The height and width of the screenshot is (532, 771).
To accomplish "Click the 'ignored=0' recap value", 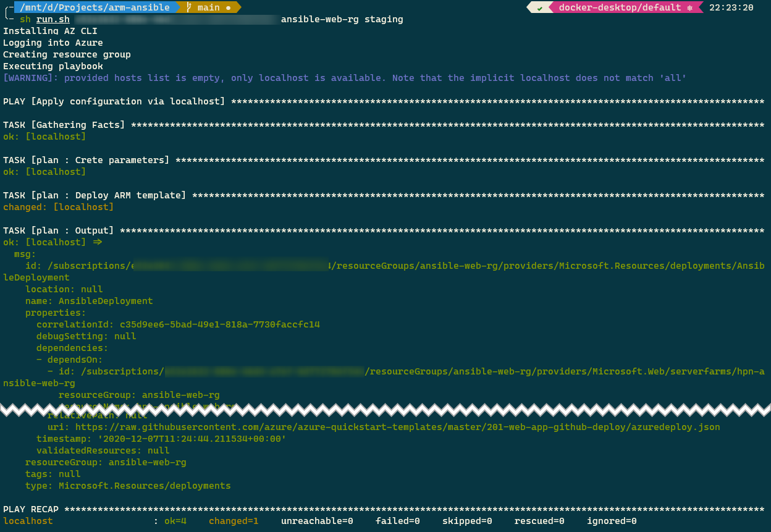I will click(x=612, y=521).
